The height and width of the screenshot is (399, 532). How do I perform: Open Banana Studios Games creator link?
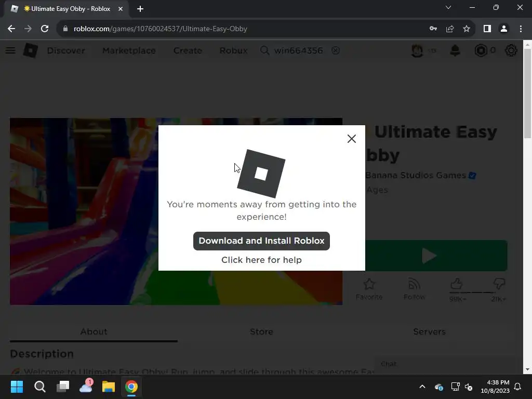(x=416, y=176)
